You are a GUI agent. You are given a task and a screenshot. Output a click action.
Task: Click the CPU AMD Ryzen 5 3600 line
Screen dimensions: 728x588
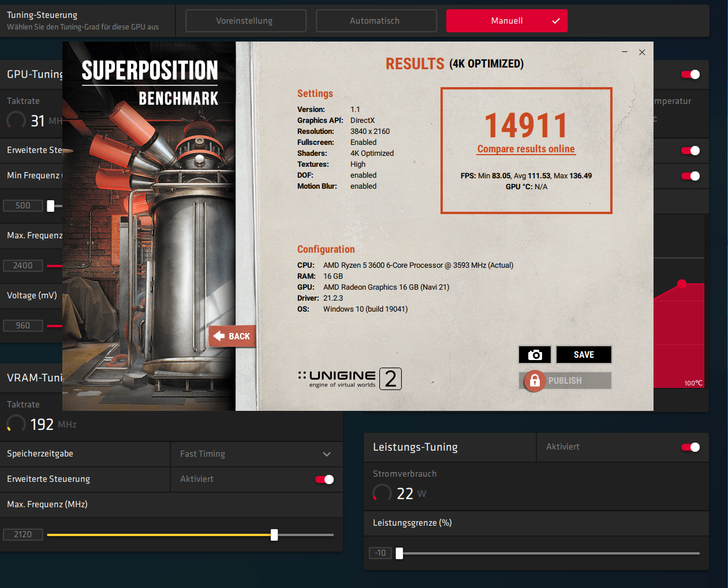405,265
